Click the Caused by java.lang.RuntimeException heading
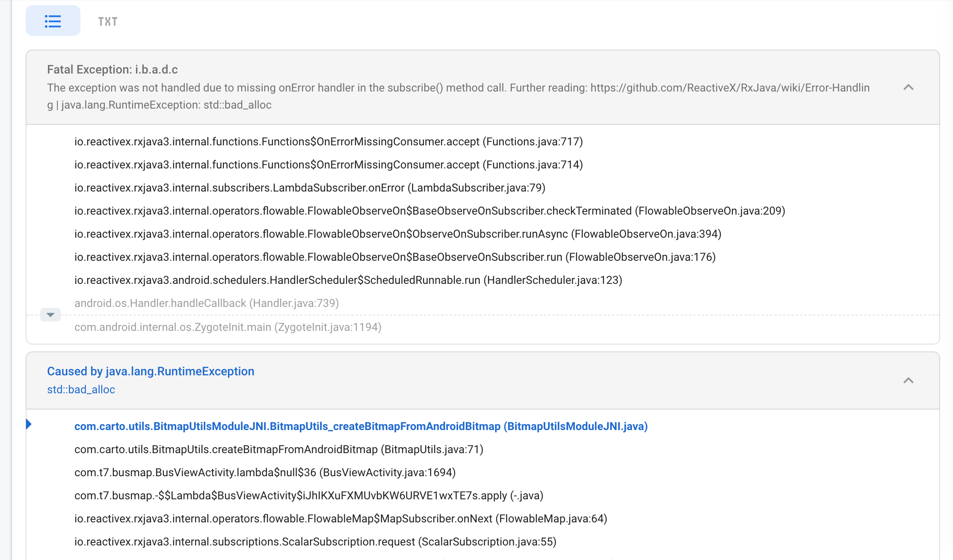The height and width of the screenshot is (560, 953). (151, 371)
